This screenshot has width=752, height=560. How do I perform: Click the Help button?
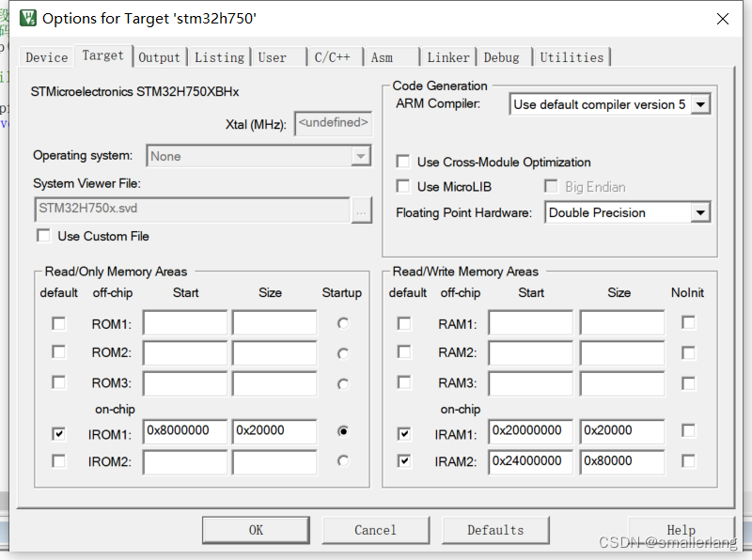682,529
